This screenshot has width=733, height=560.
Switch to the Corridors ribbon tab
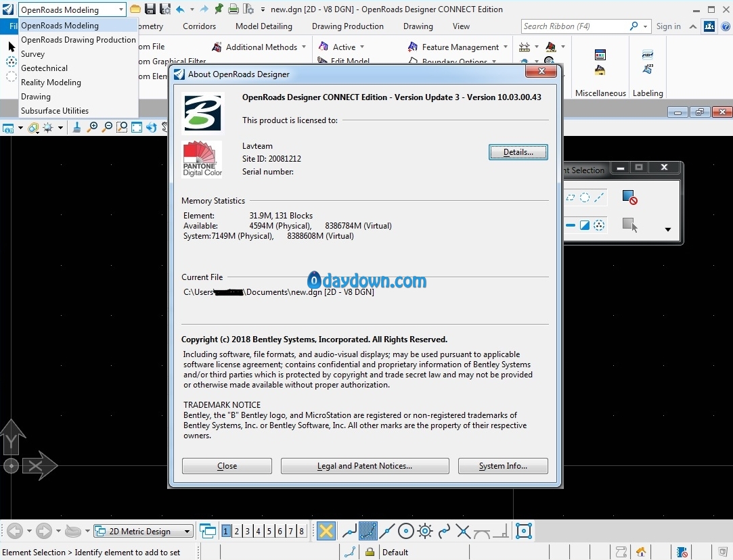click(x=199, y=26)
